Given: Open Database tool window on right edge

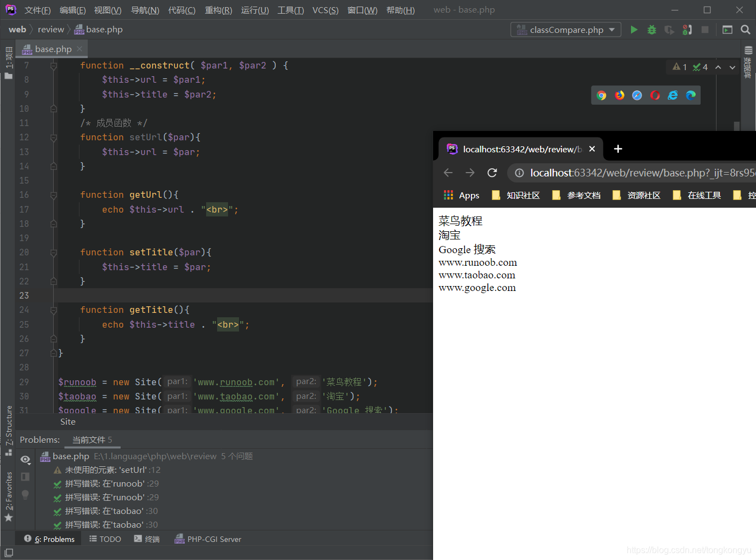Looking at the screenshot, I should point(748,62).
